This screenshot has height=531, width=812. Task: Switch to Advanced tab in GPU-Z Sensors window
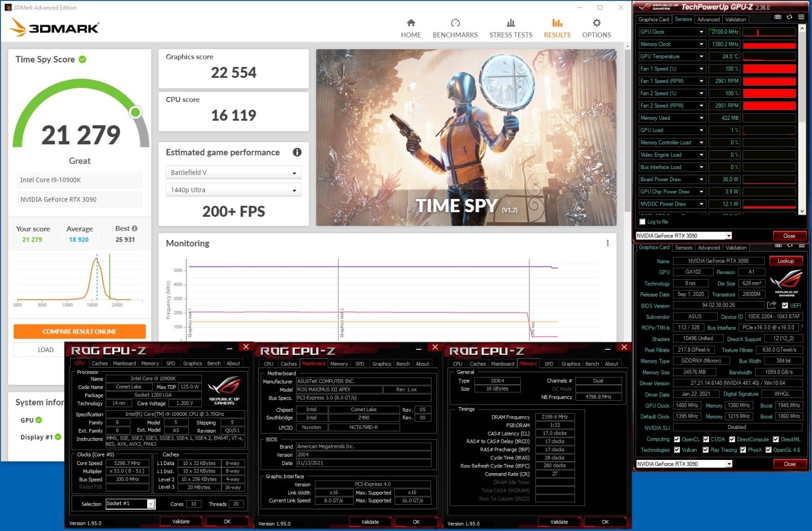[708, 19]
